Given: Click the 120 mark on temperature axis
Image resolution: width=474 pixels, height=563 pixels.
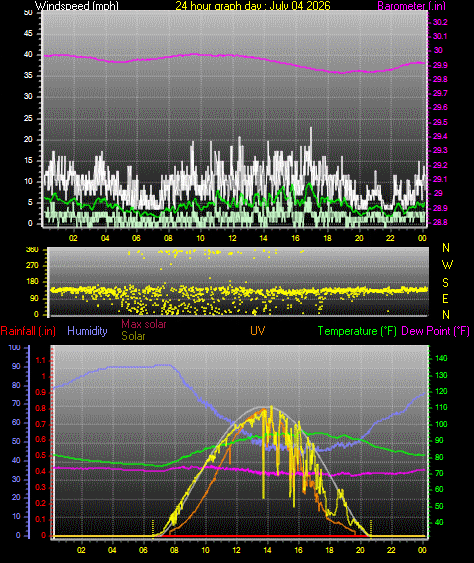Looking at the screenshot, I should click(441, 391).
